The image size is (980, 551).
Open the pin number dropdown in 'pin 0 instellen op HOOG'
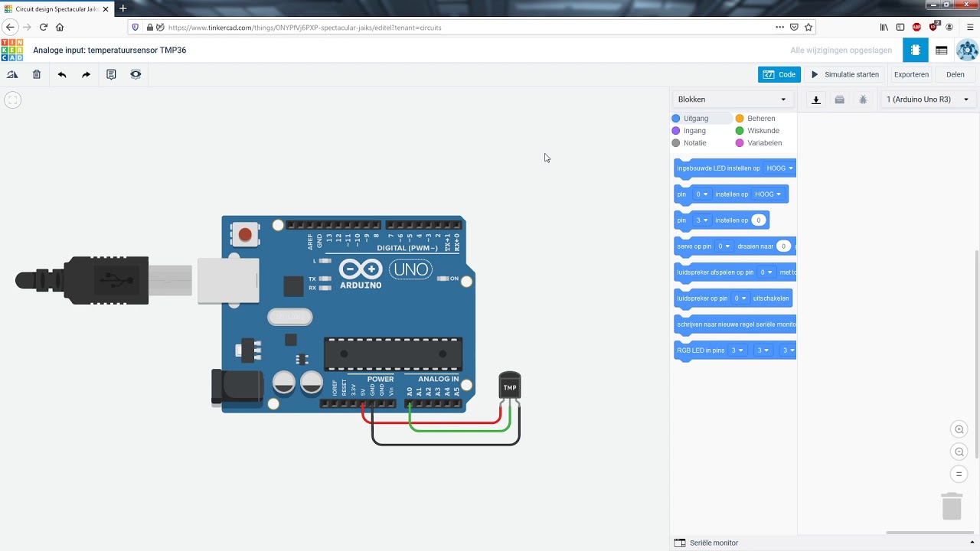pos(701,194)
